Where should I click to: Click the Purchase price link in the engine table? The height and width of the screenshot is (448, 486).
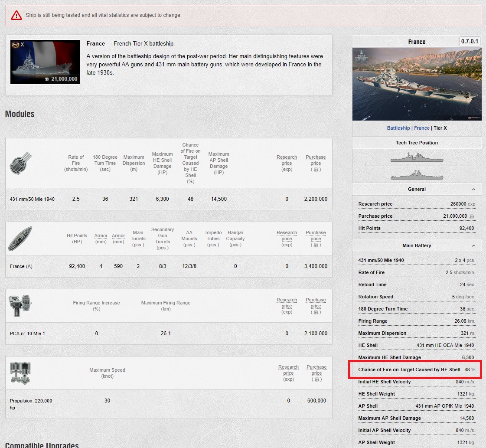click(316, 370)
